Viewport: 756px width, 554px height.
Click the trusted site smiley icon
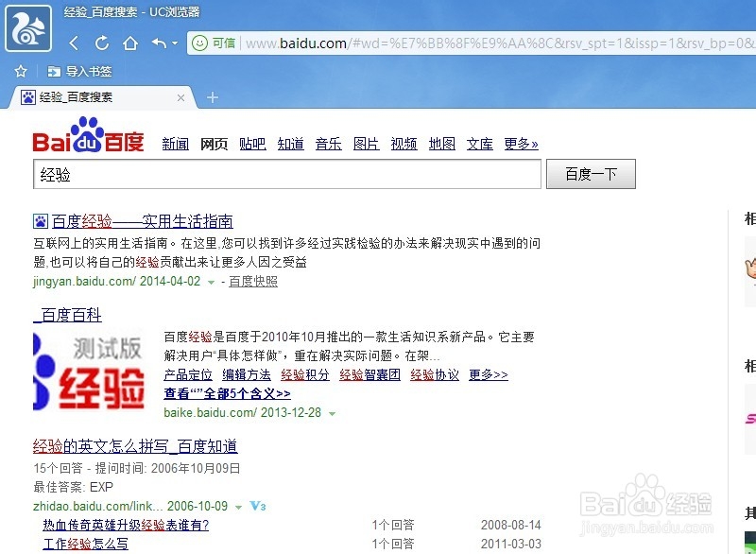(x=199, y=43)
